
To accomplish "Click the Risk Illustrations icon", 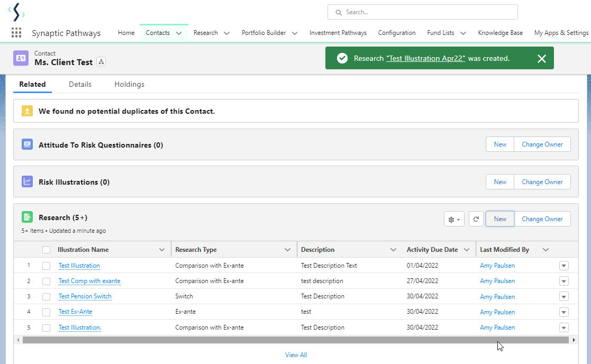I will pos(27,182).
